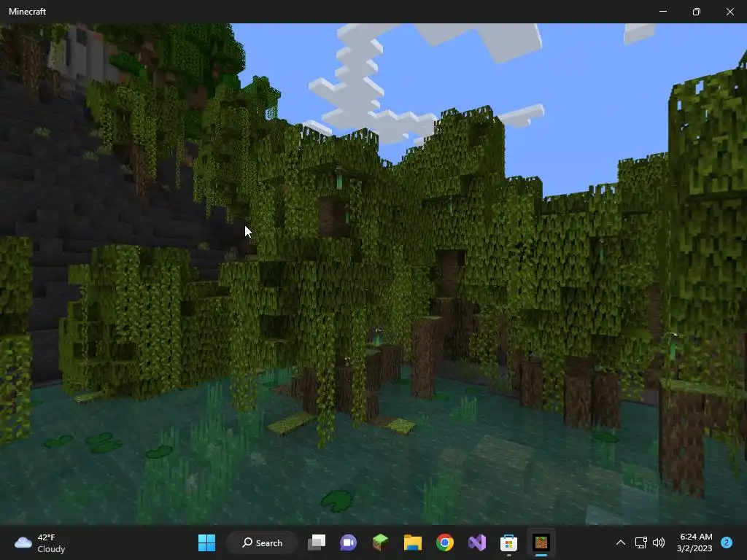Minimize the Minecraft window
This screenshot has width=747, height=560.
click(x=663, y=11)
